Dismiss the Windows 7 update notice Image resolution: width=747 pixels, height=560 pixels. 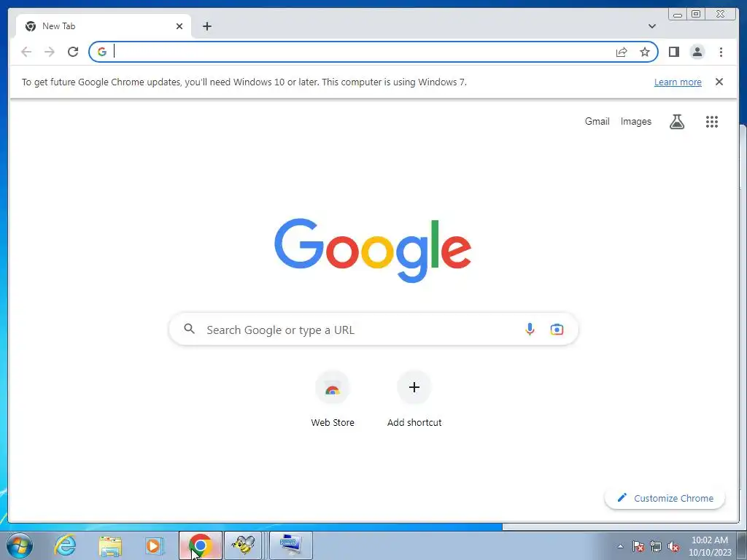[x=719, y=82]
